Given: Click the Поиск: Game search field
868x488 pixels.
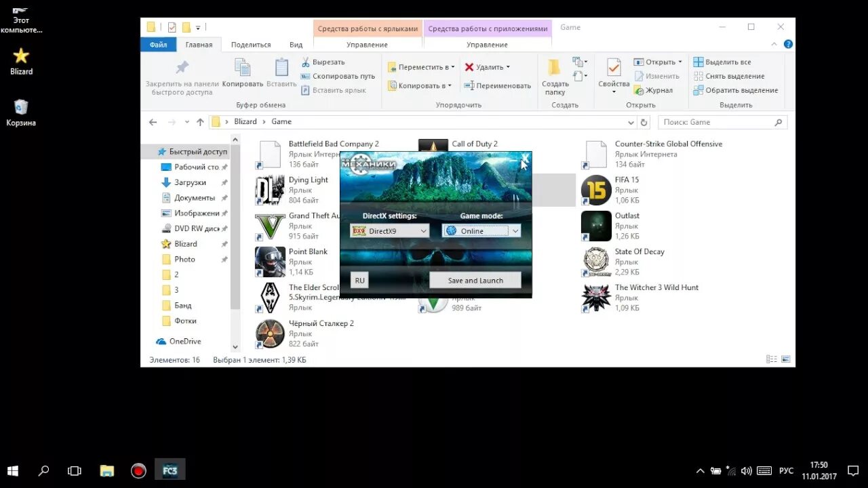Looking at the screenshot, I should (722, 123).
